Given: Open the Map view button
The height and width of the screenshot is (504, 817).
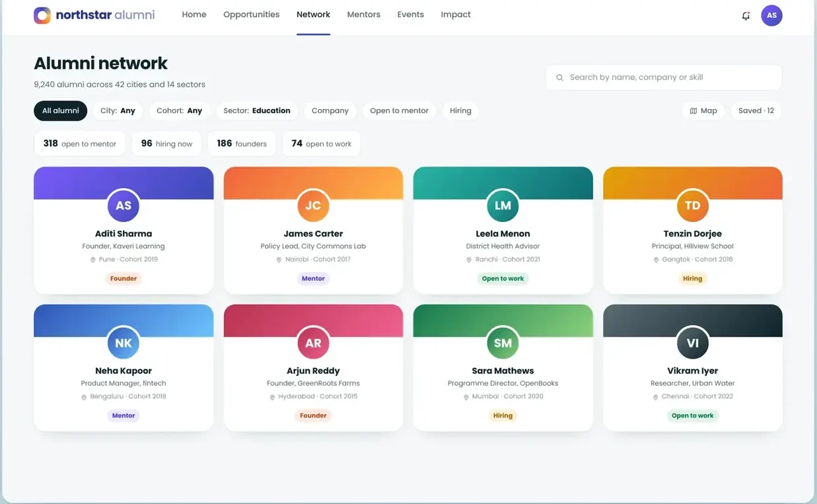Looking at the screenshot, I should tap(703, 111).
